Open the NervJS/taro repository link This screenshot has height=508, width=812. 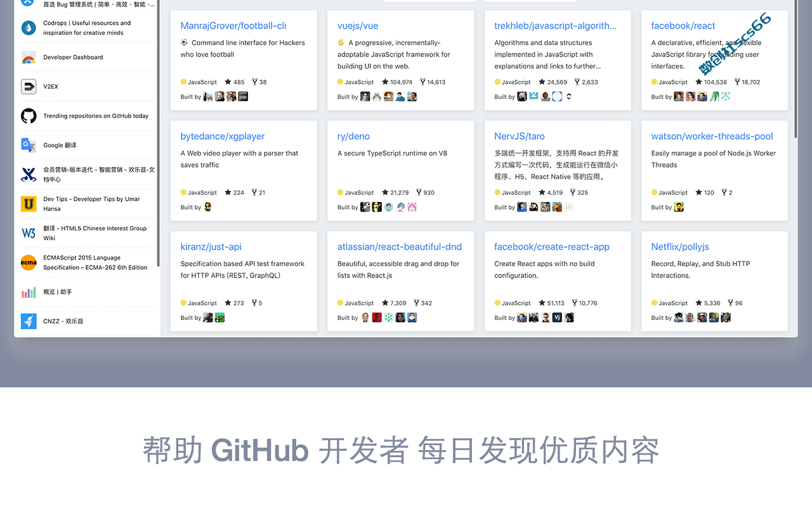coord(520,137)
